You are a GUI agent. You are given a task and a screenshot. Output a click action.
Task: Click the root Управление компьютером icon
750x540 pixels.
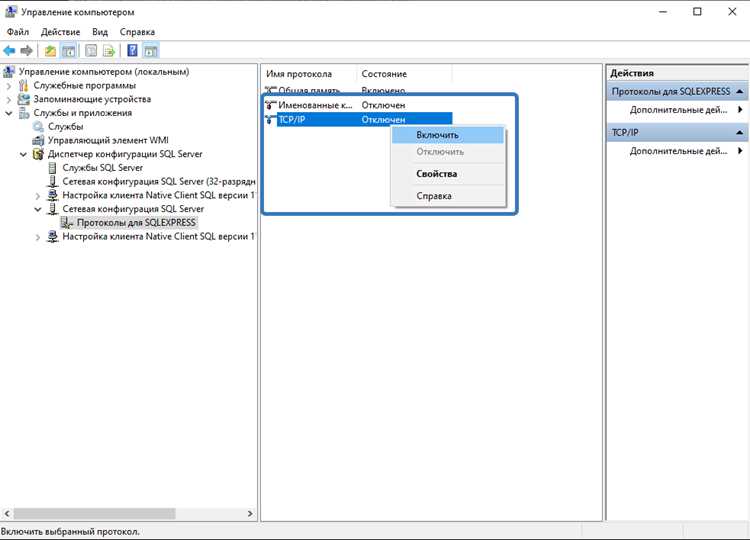pyautogui.click(x=9, y=72)
